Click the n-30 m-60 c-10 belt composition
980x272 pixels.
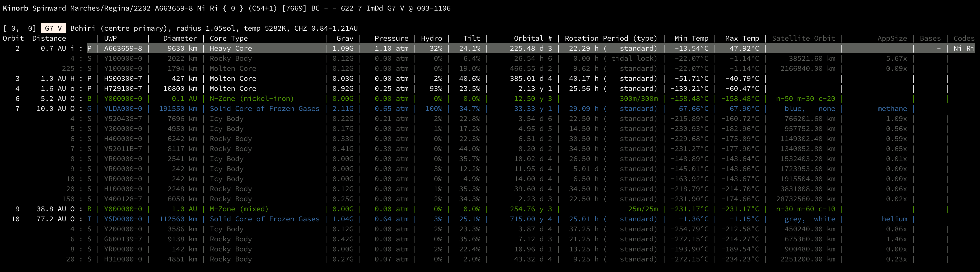[x=806, y=209]
